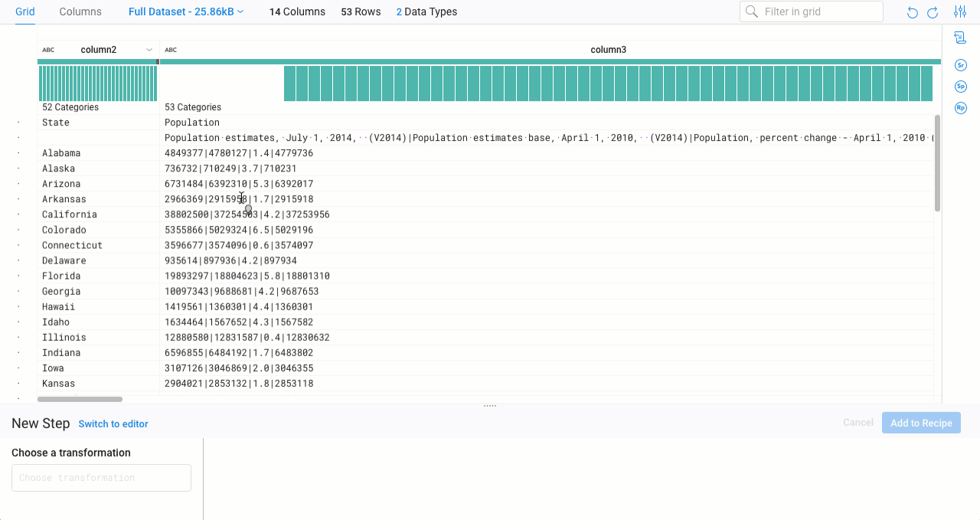Select the Arkansas cell
This screenshot has height=520, width=980.
(x=98, y=199)
